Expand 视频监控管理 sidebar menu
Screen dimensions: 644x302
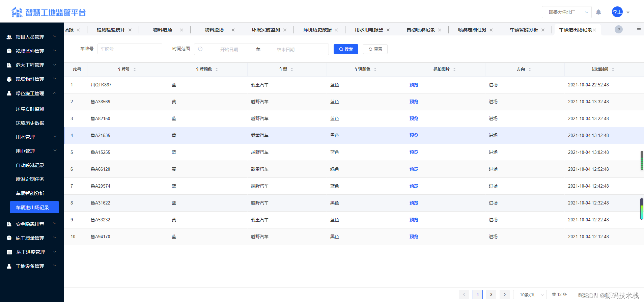tap(32, 51)
